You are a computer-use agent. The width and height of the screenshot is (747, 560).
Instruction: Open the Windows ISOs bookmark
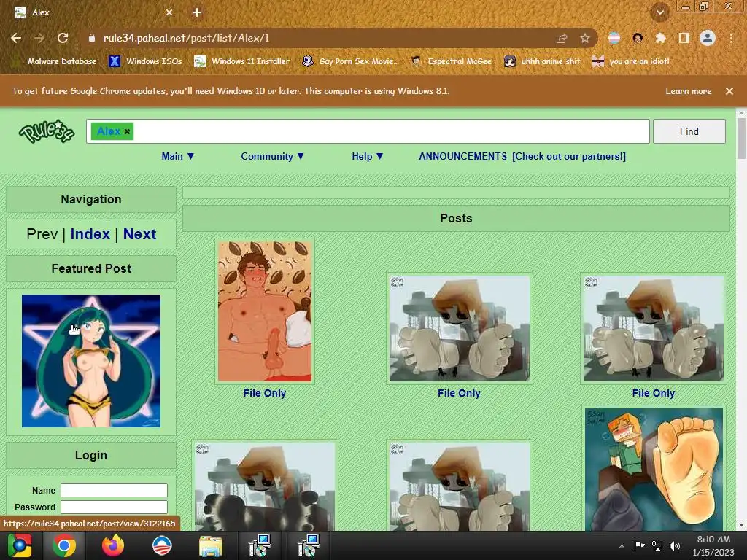pos(146,61)
